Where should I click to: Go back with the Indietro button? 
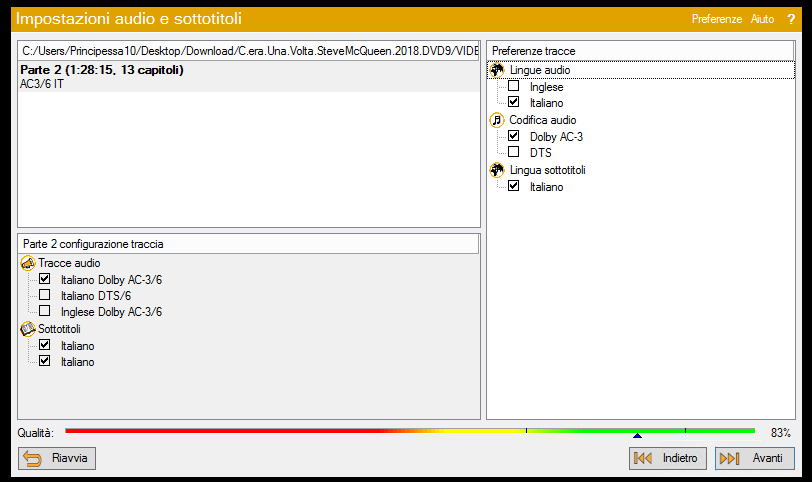point(668,458)
